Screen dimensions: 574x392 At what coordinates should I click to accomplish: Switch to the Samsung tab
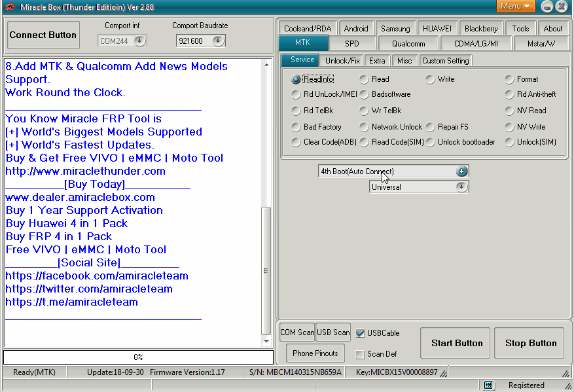coord(395,29)
